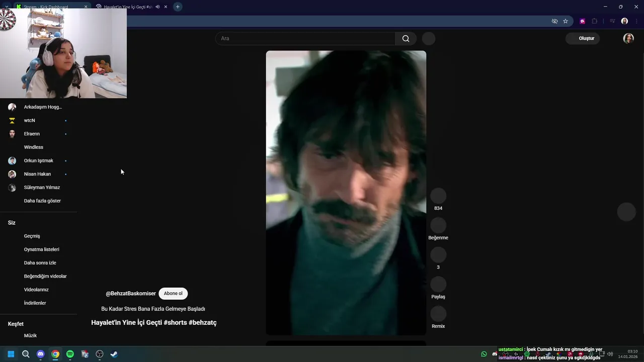This screenshot has height=362, width=644.
Task: Open the tab search chevron
Action: point(6,7)
